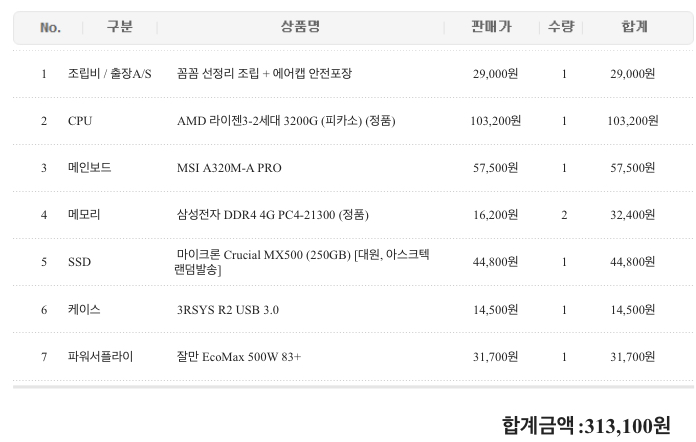Select the 구분 column header
This screenshot has width=696, height=442.
(120, 27)
